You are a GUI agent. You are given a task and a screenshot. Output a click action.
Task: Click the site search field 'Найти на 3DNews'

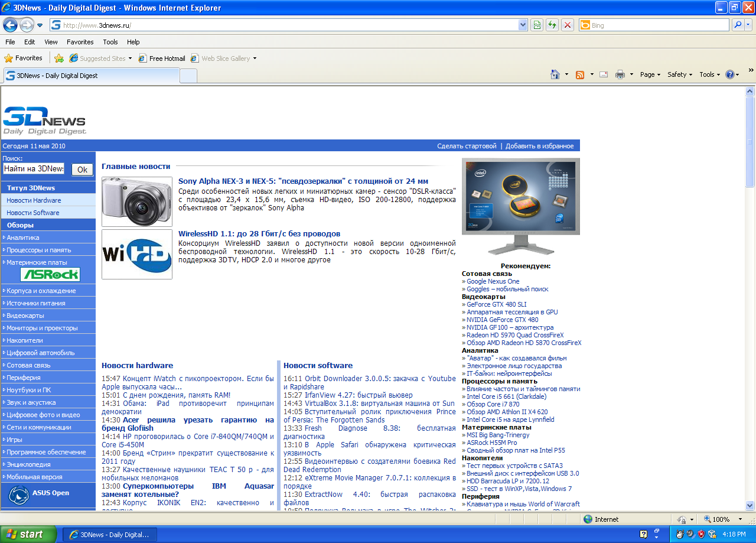[34, 168]
